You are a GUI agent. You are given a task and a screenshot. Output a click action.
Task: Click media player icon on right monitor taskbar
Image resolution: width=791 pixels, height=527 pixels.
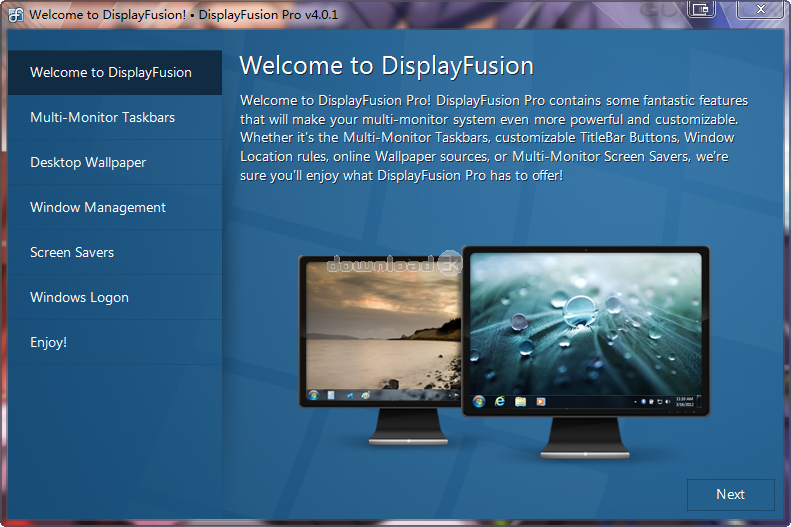pos(541,402)
